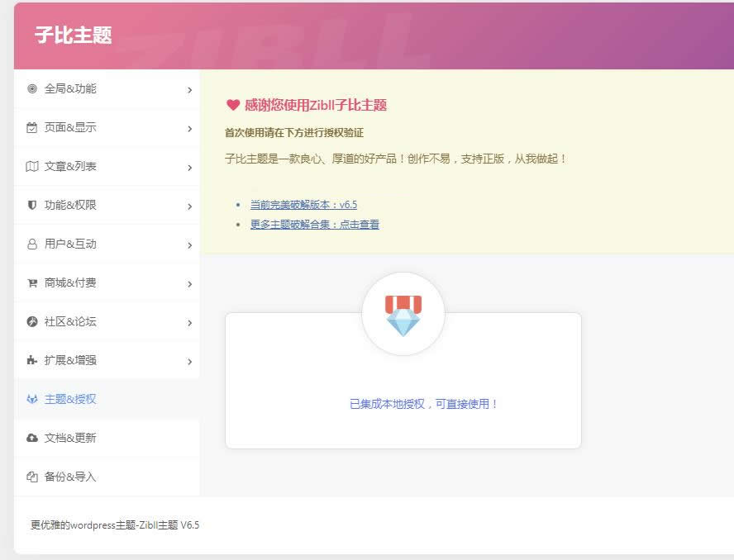Click the pink heart icon
The width and height of the screenshot is (734, 560).
click(x=232, y=105)
